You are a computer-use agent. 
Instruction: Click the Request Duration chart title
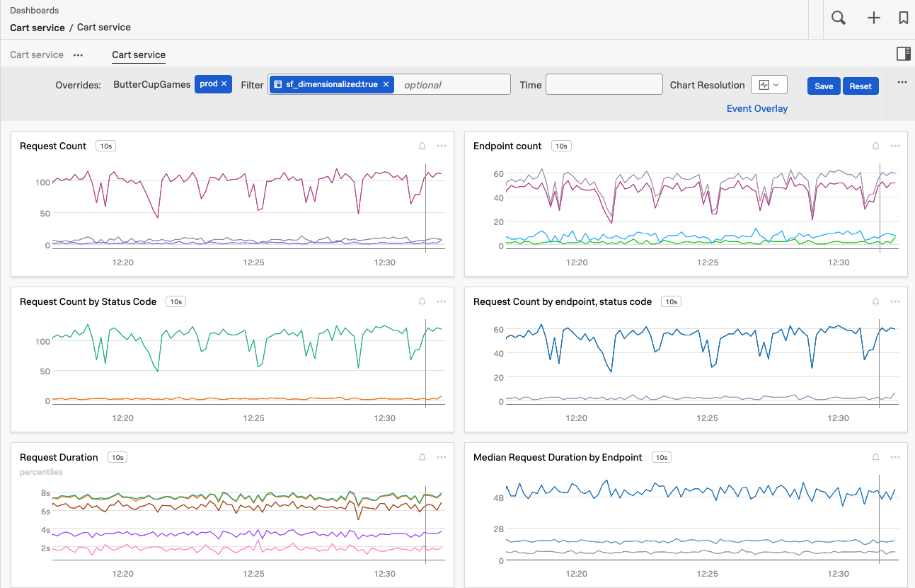(59, 457)
